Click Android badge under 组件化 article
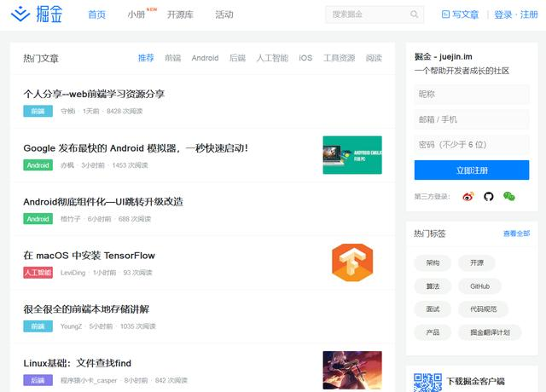546x392 pixels. click(38, 219)
